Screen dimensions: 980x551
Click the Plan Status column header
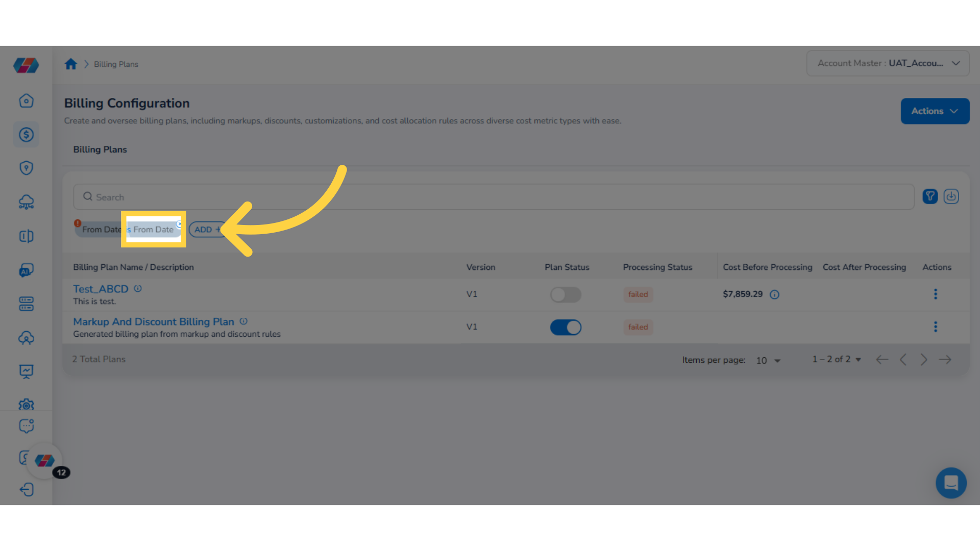[567, 267]
